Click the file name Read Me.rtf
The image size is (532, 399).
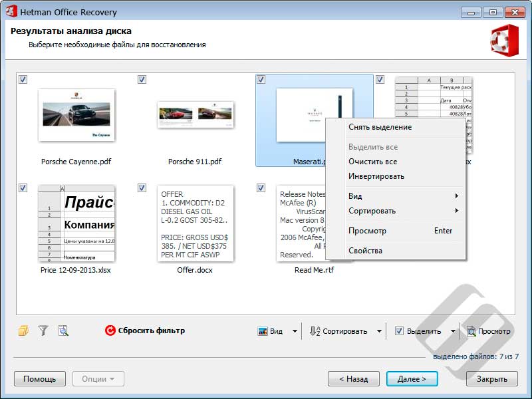click(314, 270)
